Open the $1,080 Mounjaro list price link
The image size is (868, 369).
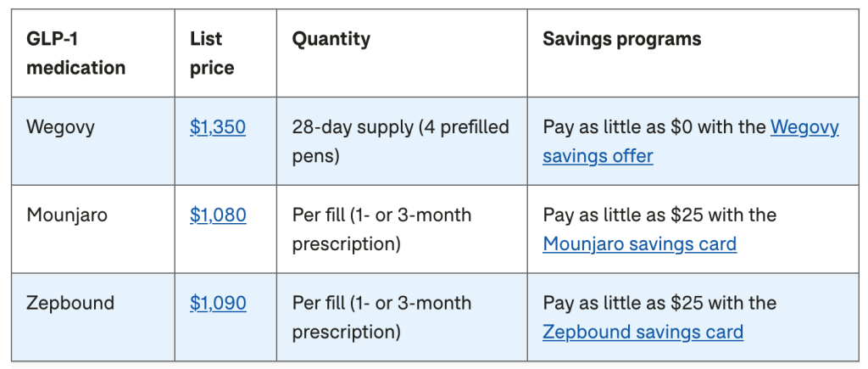coord(218,215)
